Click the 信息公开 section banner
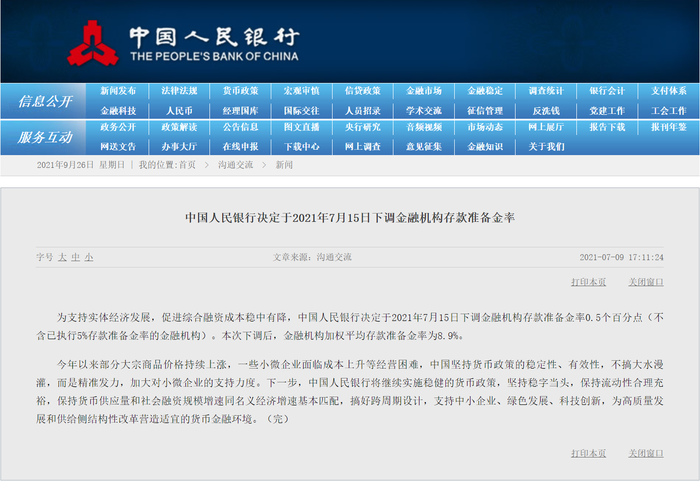This screenshot has height=481, width=700. (45, 101)
